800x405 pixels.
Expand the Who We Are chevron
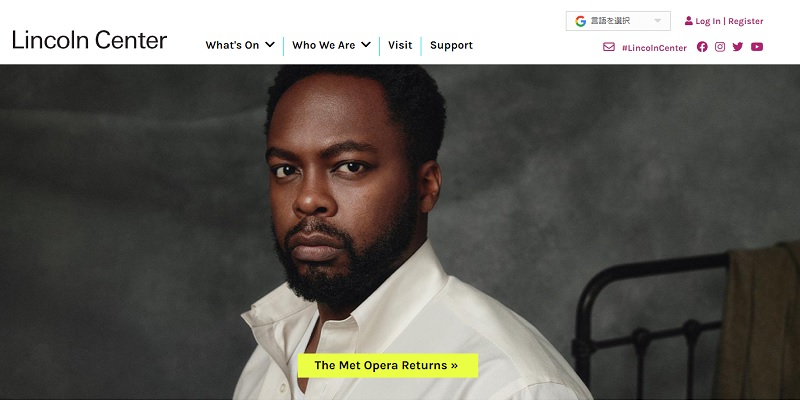pos(366,45)
